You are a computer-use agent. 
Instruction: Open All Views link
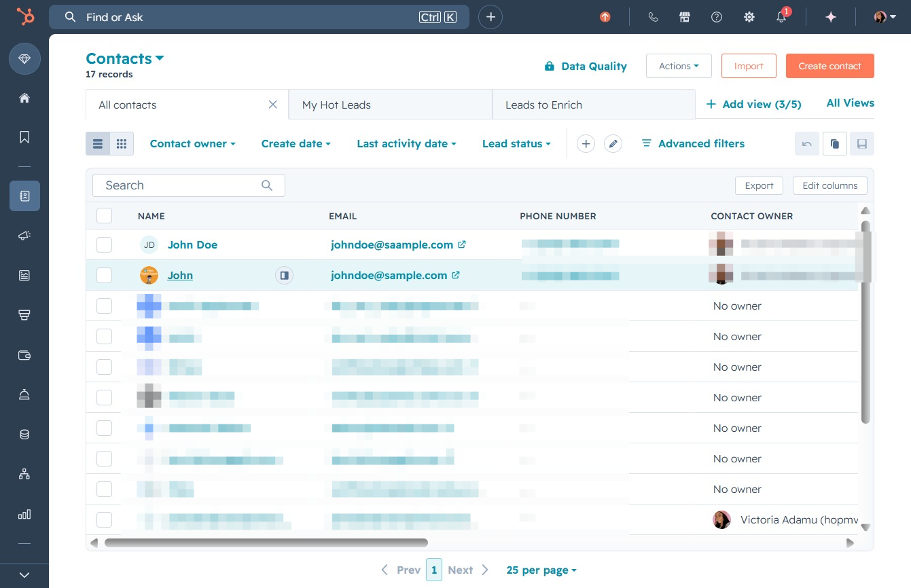pos(851,103)
